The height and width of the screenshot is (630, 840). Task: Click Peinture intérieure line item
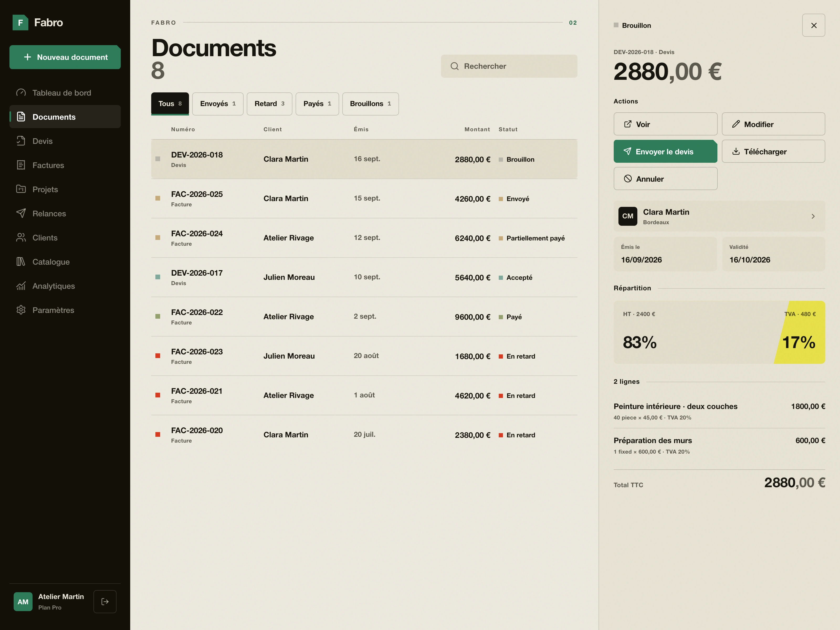[x=719, y=411]
